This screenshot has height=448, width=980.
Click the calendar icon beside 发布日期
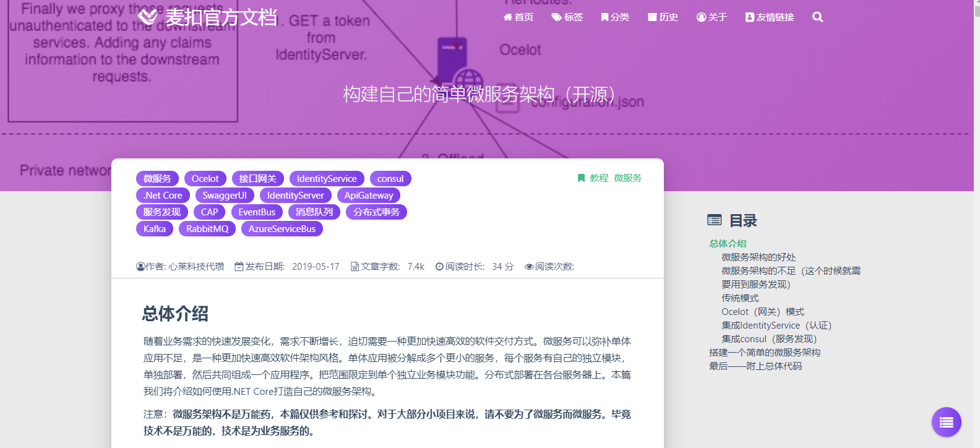[x=239, y=267]
